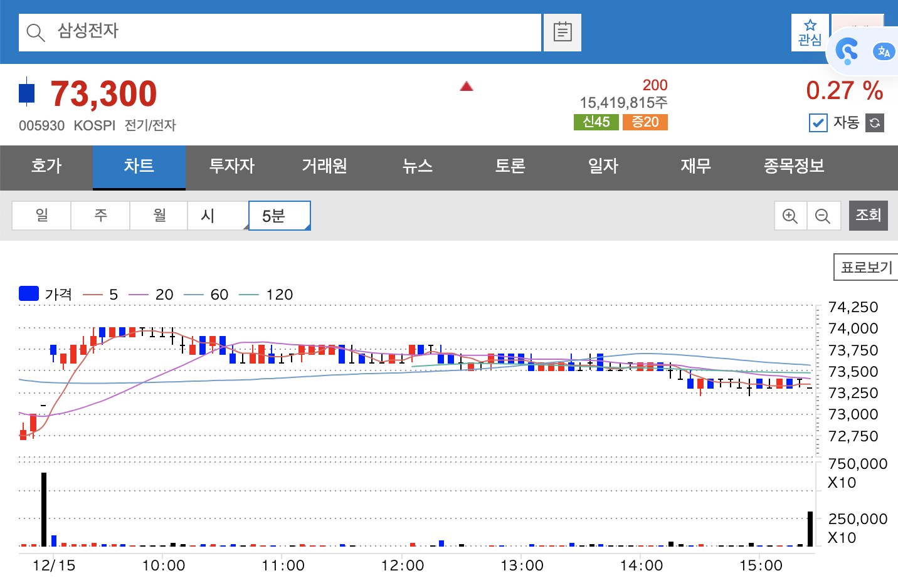Select the 주 weekly chart period
Screen dimensions: 898x588
(x=100, y=216)
